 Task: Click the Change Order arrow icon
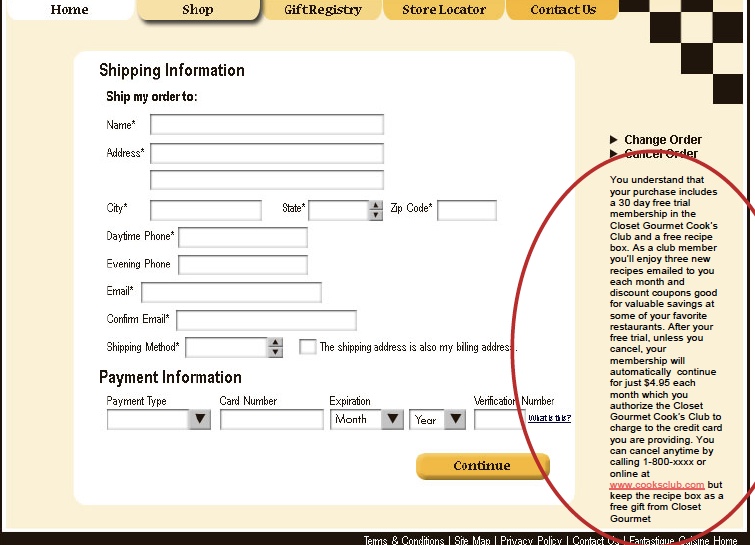pyautogui.click(x=613, y=140)
